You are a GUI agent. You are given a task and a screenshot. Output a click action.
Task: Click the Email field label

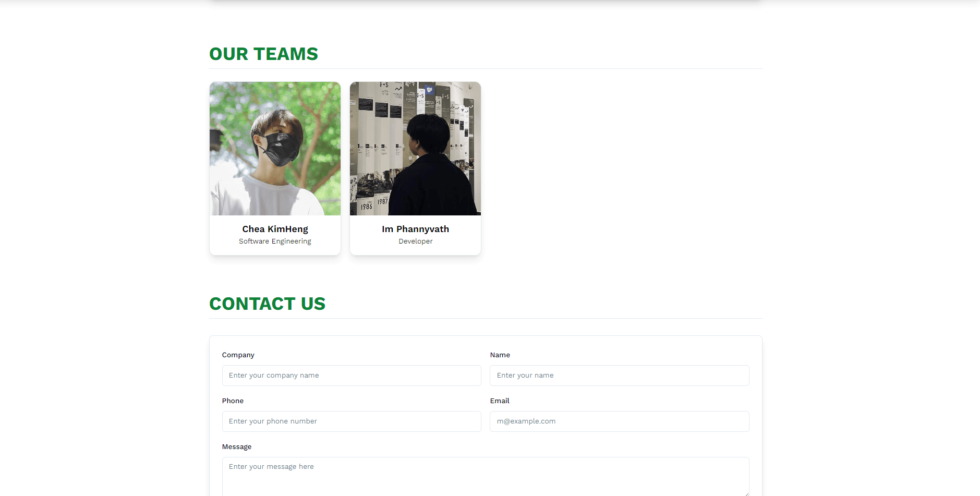[x=500, y=401]
